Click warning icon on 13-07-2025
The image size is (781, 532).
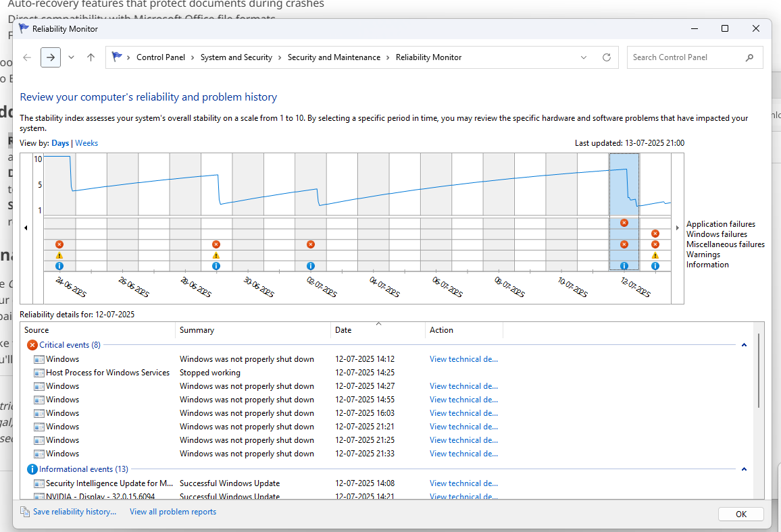(x=655, y=255)
